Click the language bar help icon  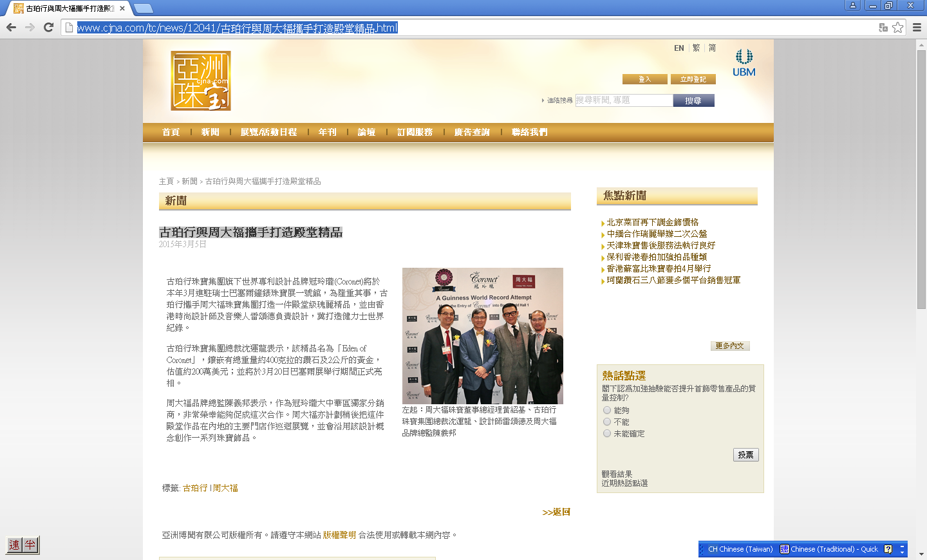tap(888, 549)
